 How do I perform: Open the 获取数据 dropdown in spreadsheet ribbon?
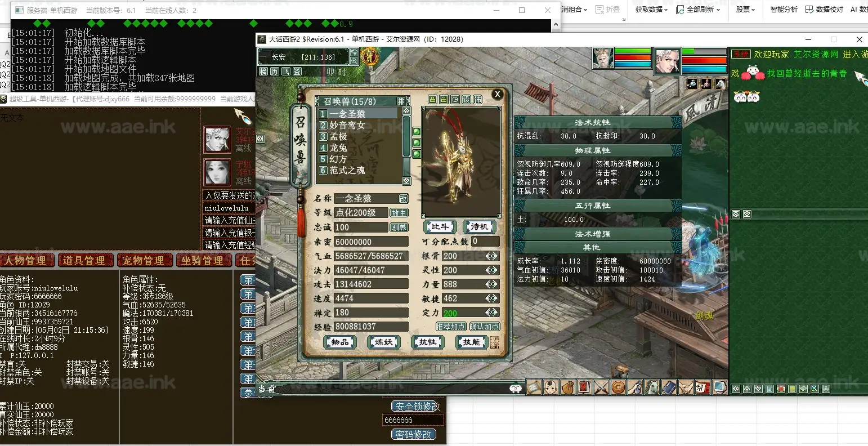(x=651, y=10)
